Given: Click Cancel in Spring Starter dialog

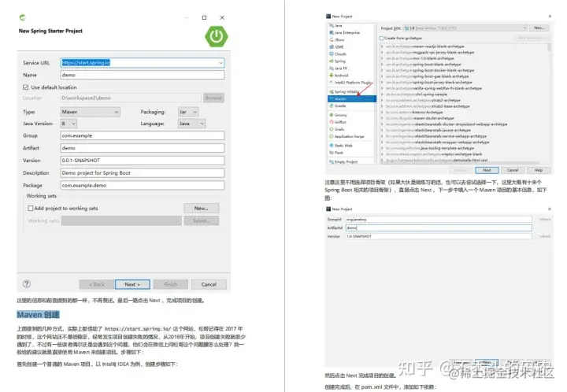Looking at the screenshot, I should 209,284.
